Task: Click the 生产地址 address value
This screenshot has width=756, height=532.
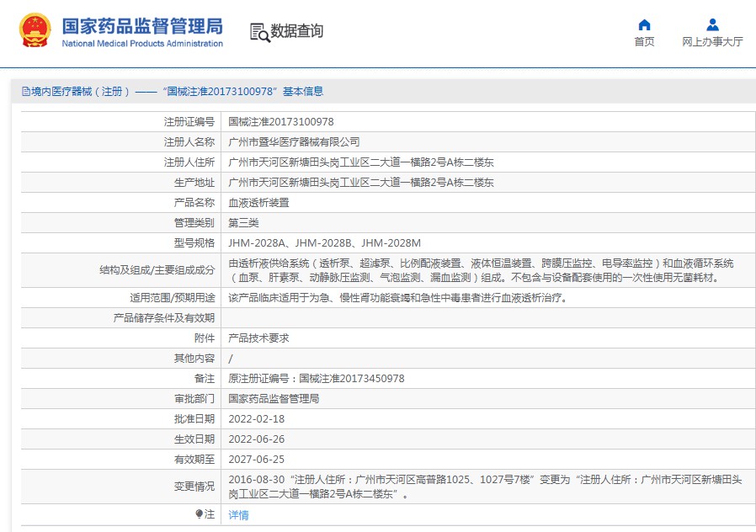Action: (x=361, y=183)
